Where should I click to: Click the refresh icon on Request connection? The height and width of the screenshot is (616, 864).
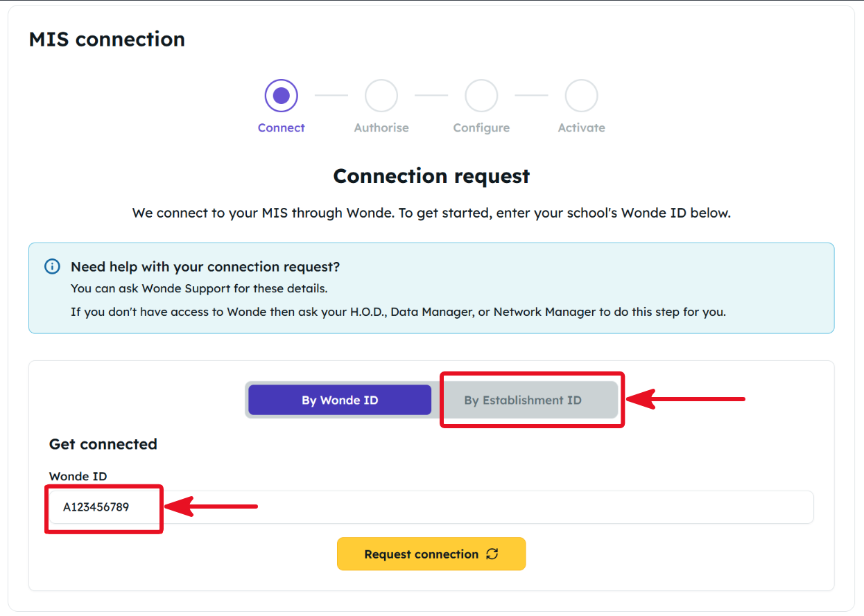tap(492, 554)
